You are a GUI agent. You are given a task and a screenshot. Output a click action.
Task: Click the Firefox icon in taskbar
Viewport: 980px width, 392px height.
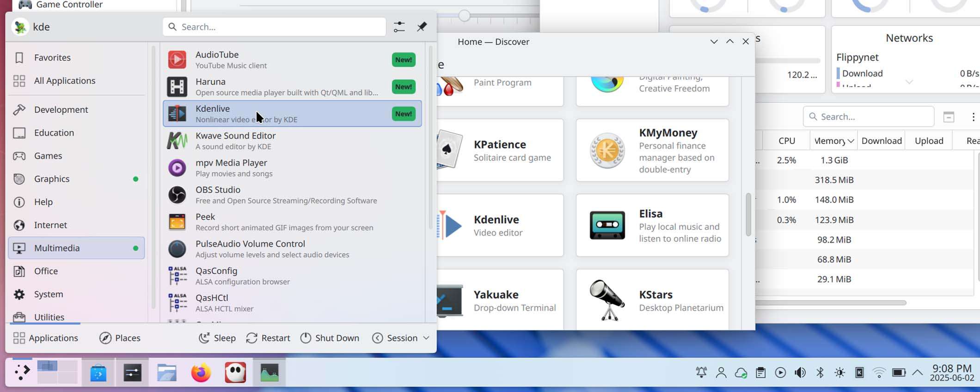(x=201, y=373)
